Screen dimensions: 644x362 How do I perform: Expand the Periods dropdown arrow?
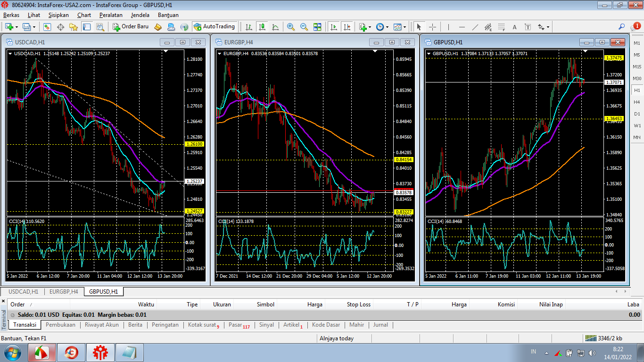pos(387,27)
